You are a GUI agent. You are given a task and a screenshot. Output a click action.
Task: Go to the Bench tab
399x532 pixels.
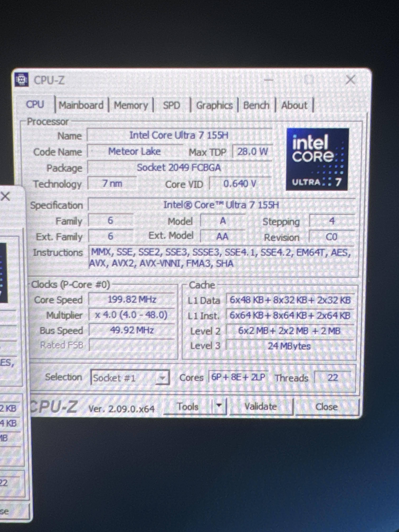[x=256, y=105]
